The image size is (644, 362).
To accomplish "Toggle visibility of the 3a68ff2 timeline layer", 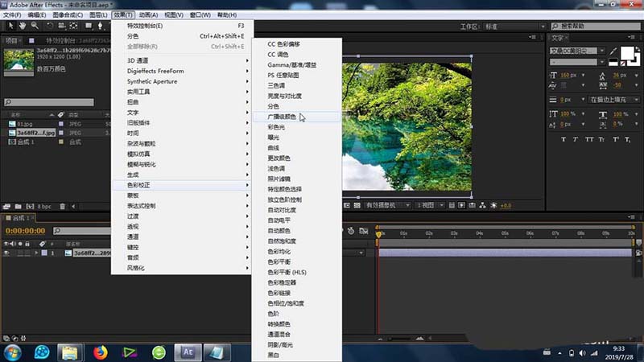I will point(6,253).
